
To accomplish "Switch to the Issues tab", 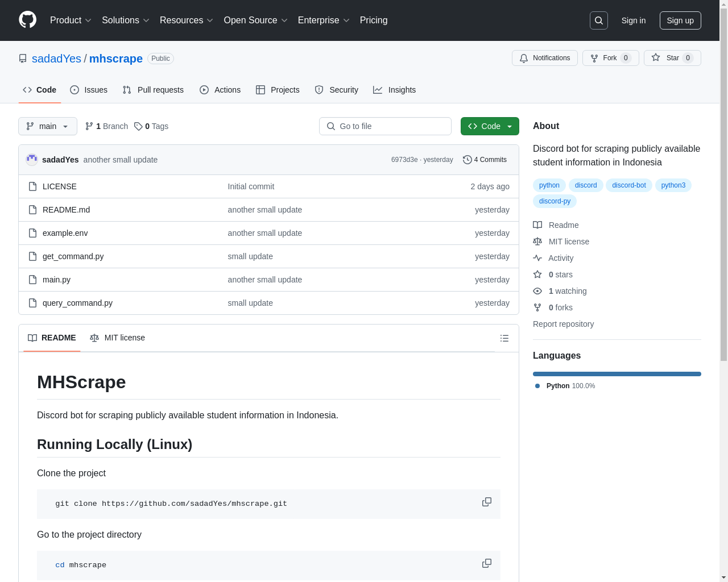I will pos(89,90).
